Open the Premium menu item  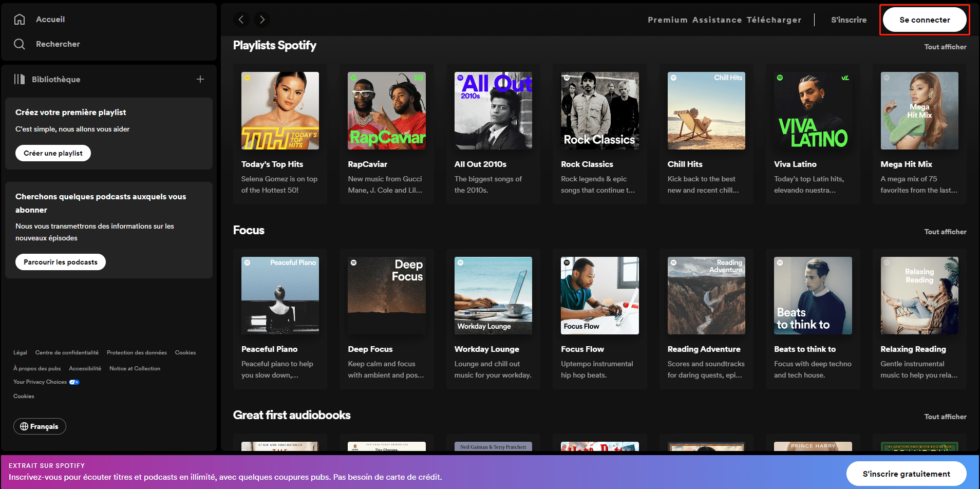pos(667,20)
